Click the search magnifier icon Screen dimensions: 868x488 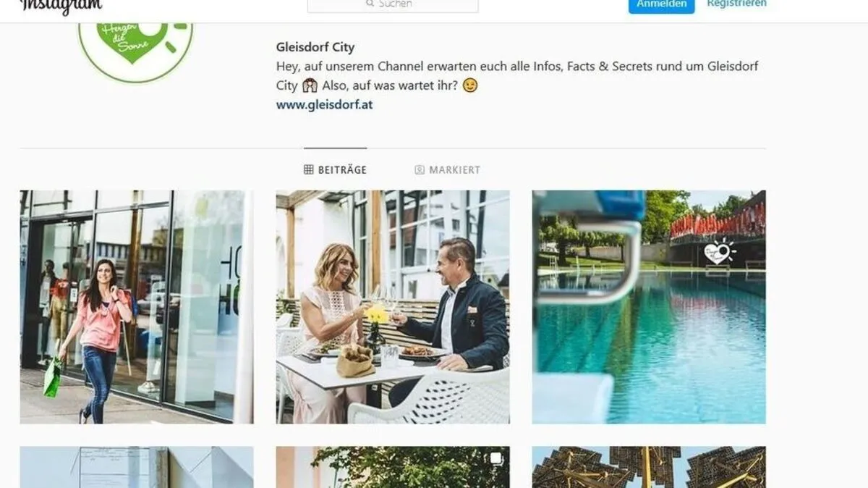tap(370, 4)
